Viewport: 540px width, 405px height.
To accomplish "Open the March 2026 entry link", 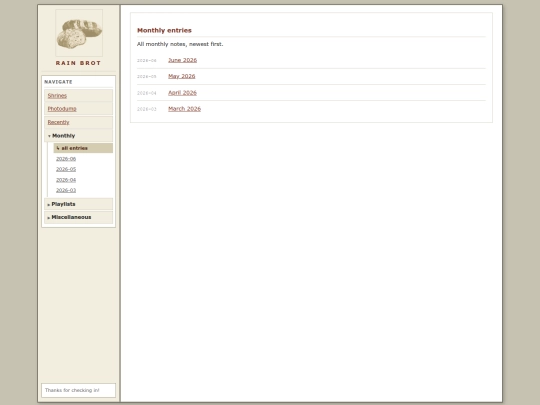I will click(184, 109).
